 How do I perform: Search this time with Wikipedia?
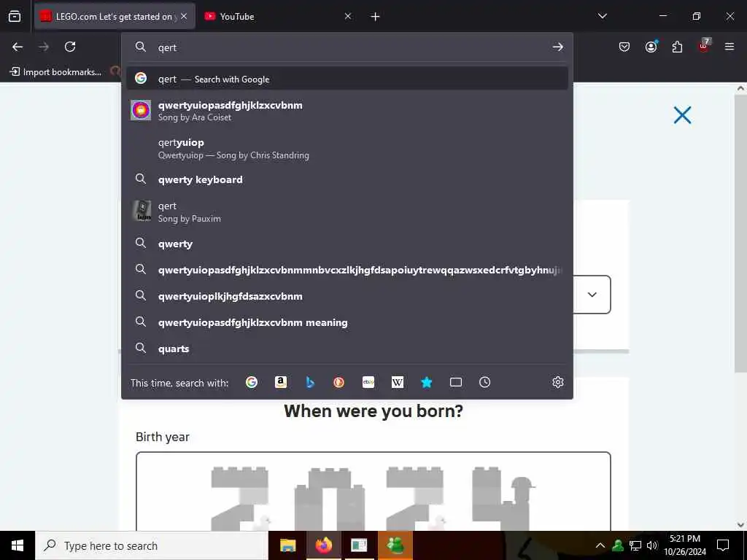point(398,382)
